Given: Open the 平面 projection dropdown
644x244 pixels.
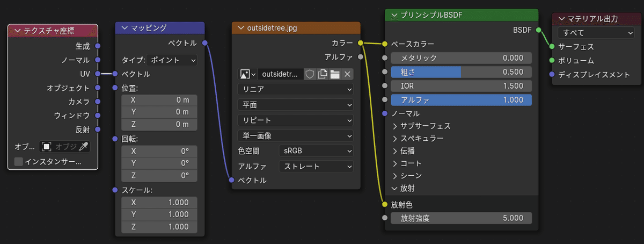Looking at the screenshot, I should tap(296, 105).
